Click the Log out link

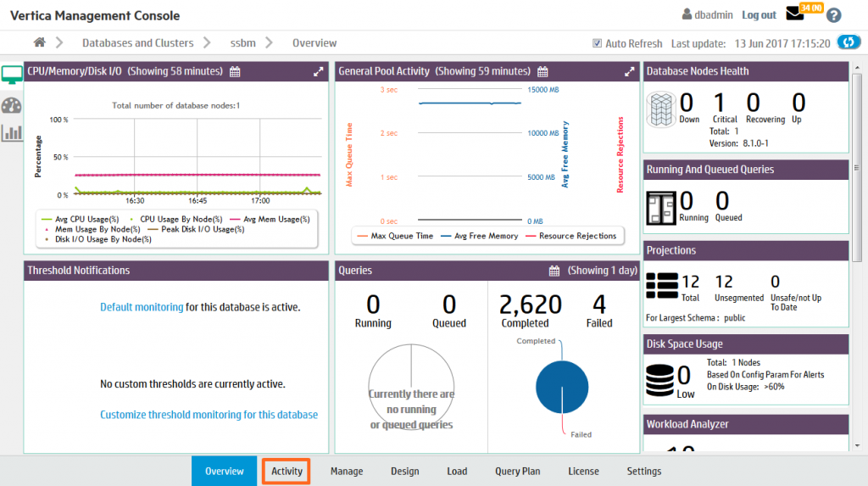[x=759, y=15]
